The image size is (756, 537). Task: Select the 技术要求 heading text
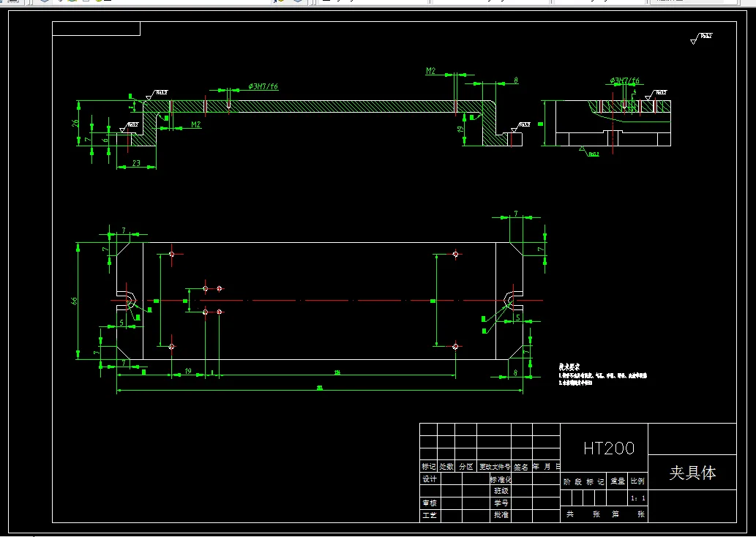click(x=569, y=367)
